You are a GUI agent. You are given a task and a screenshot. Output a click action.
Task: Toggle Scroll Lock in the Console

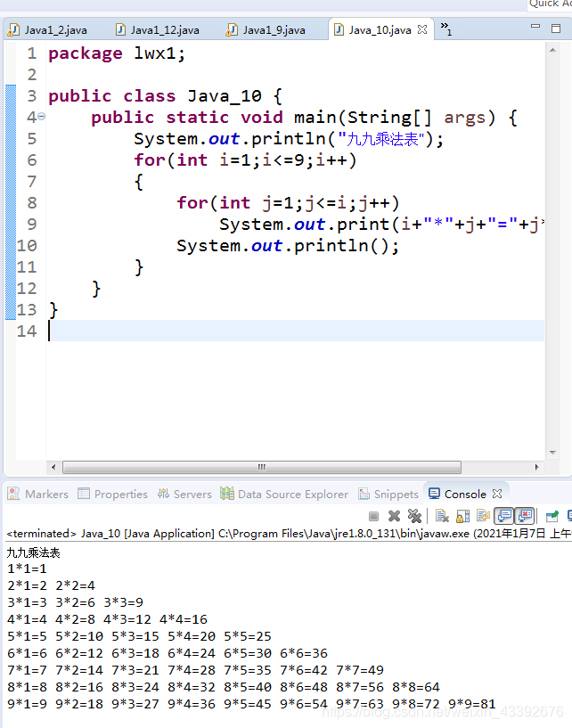pos(462,516)
